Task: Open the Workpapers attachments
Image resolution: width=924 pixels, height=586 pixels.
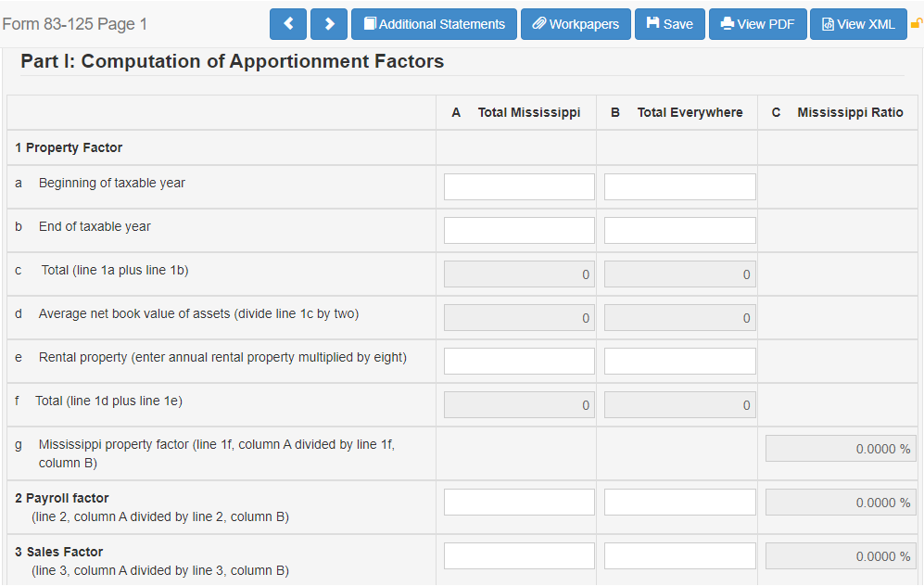Action: pos(576,24)
